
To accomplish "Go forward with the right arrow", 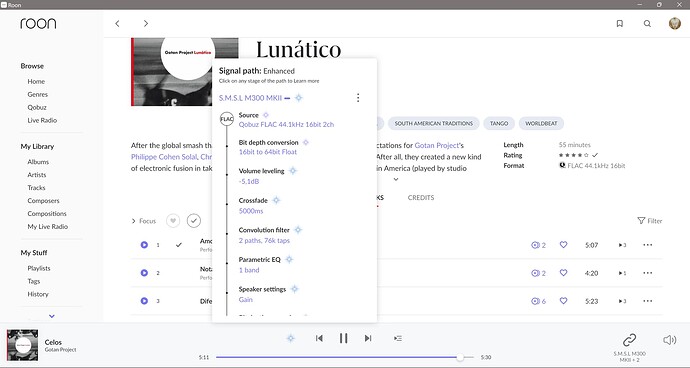I will coord(146,24).
